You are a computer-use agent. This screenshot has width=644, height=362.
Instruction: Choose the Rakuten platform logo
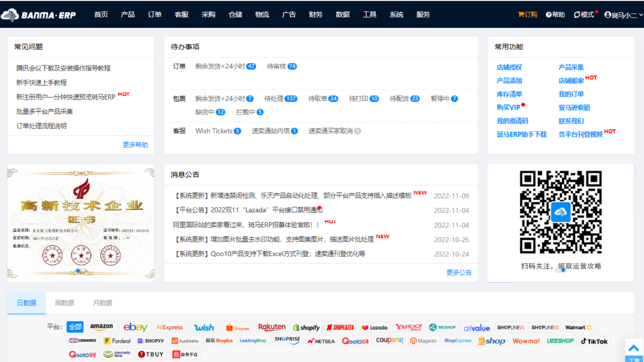[x=272, y=327]
